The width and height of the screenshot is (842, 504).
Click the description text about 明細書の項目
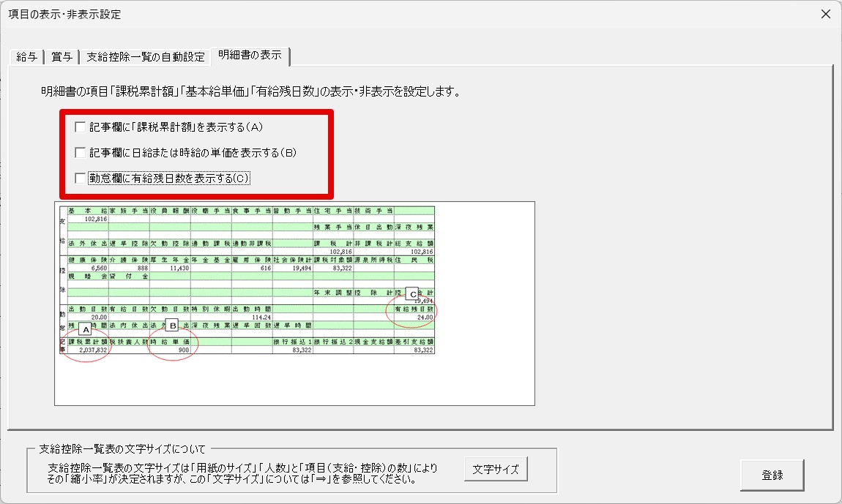pyautogui.click(x=251, y=91)
